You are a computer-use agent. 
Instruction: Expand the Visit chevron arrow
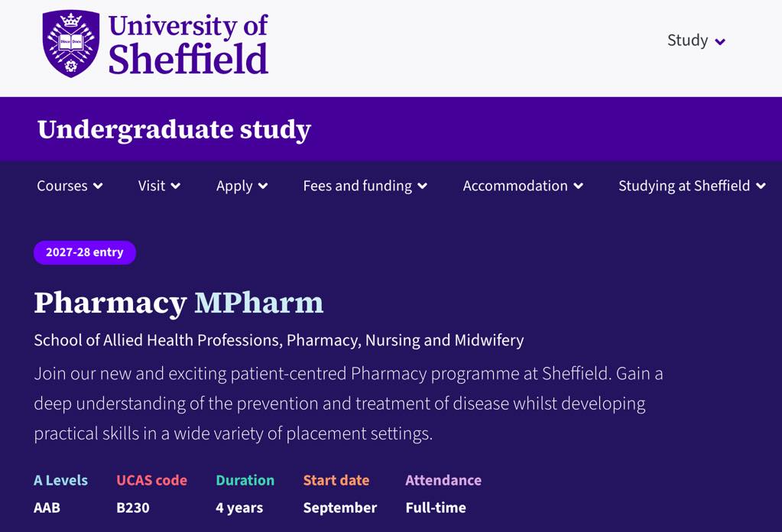pyautogui.click(x=176, y=186)
